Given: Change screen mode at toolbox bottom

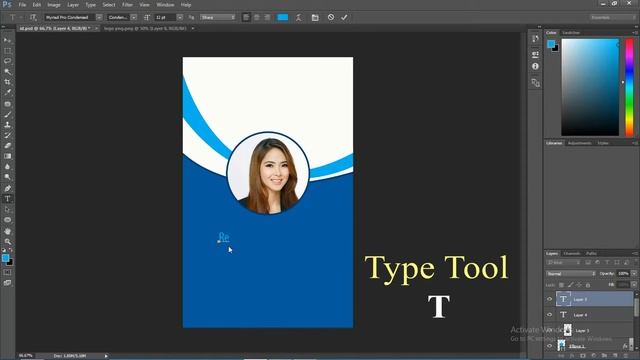Looking at the screenshot, I should (7, 283).
